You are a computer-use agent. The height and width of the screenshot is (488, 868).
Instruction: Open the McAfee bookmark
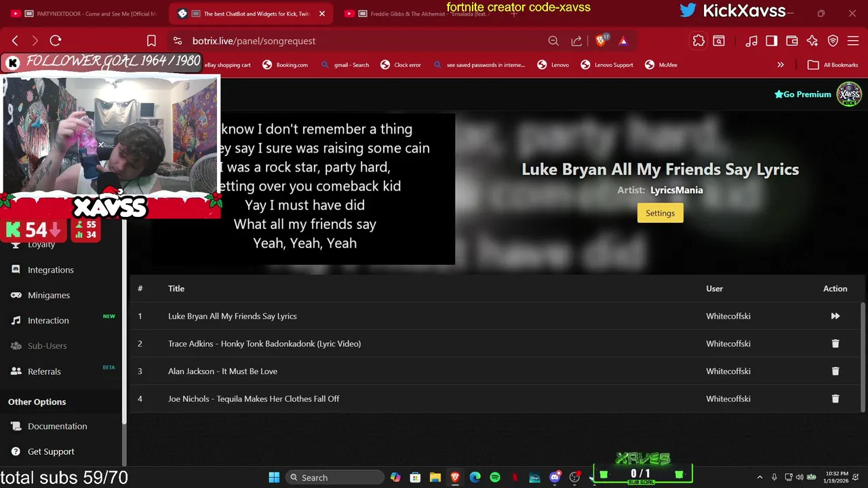pos(661,65)
